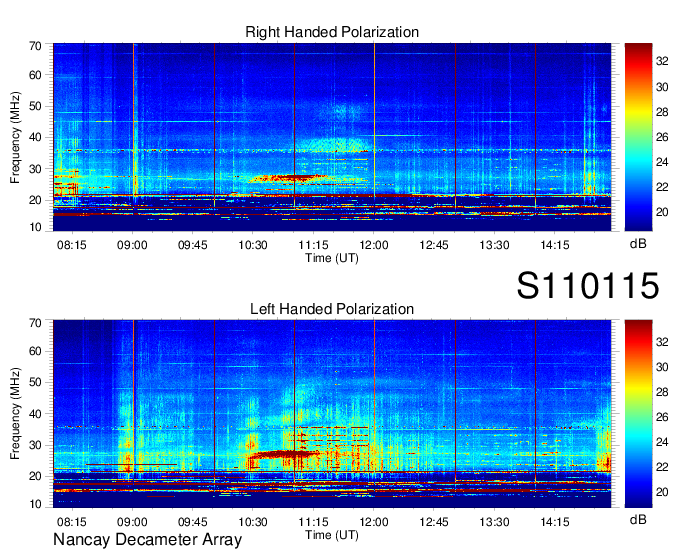Screen dimensions: 680x552
Task: Click "Time (UT)" label under Right Handed plot
Action: (332, 258)
